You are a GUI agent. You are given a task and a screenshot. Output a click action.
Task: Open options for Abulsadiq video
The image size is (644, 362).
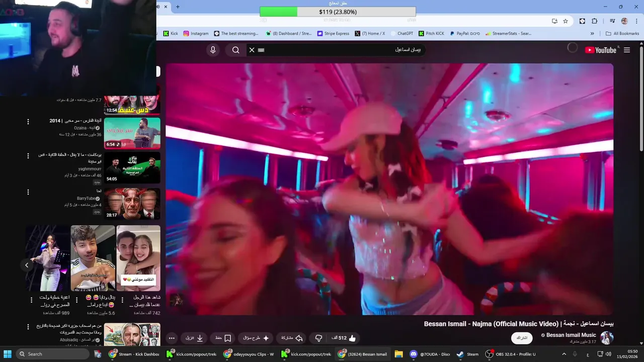[x=28, y=327]
